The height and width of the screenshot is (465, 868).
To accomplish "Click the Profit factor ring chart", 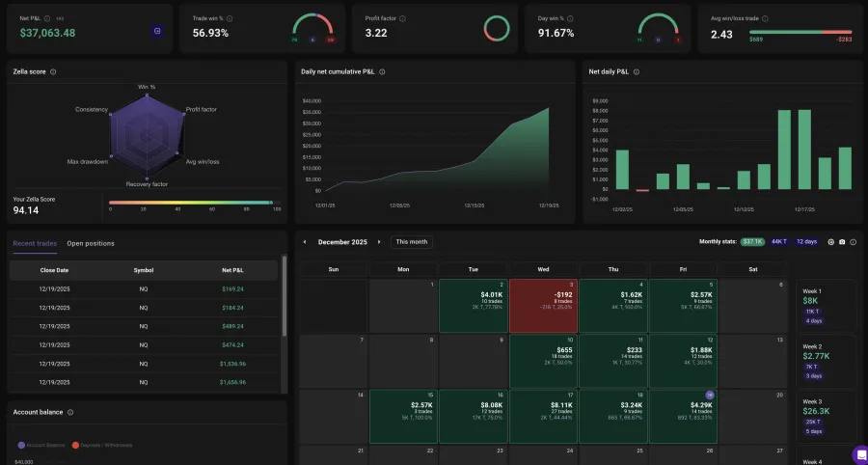I will [x=497, y=28].
